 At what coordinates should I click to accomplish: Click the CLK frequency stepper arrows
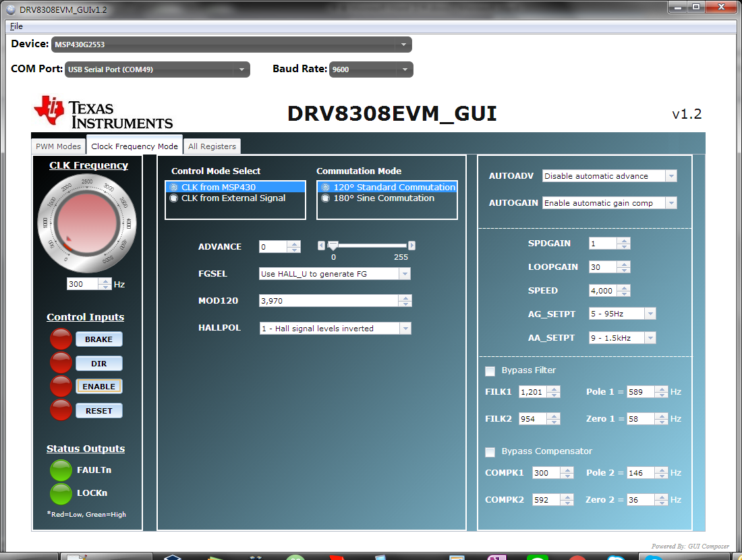click(105, 284)
